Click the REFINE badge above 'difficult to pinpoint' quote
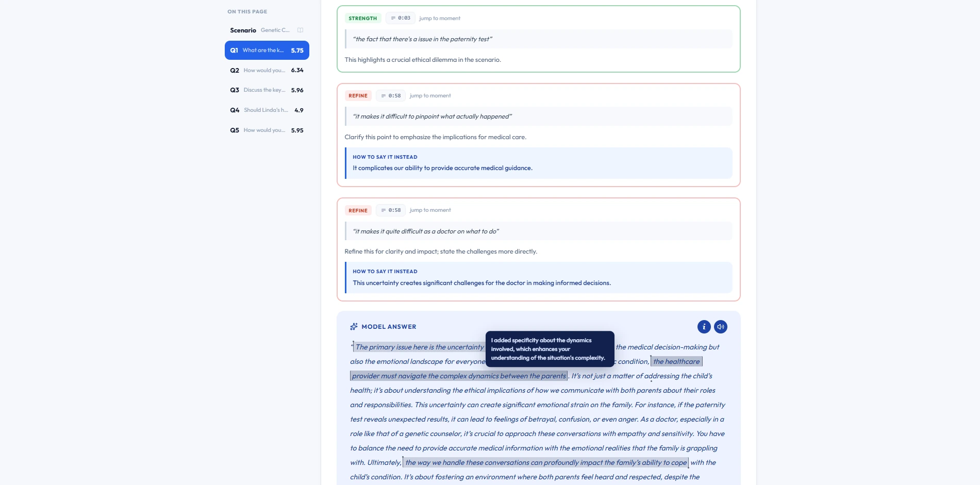This screenshot has height=485, width=980. pyautogui.click(x=358, y=96)
